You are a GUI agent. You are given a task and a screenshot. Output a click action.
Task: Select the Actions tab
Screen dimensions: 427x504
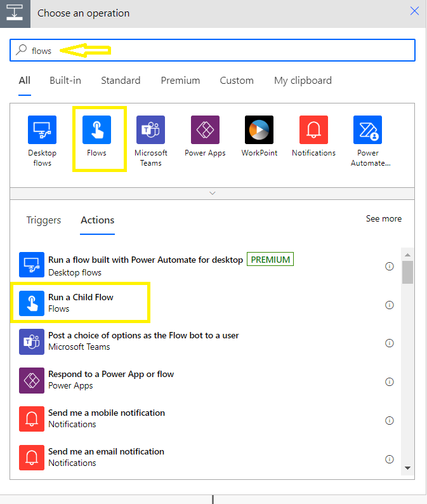coord(97,220)
